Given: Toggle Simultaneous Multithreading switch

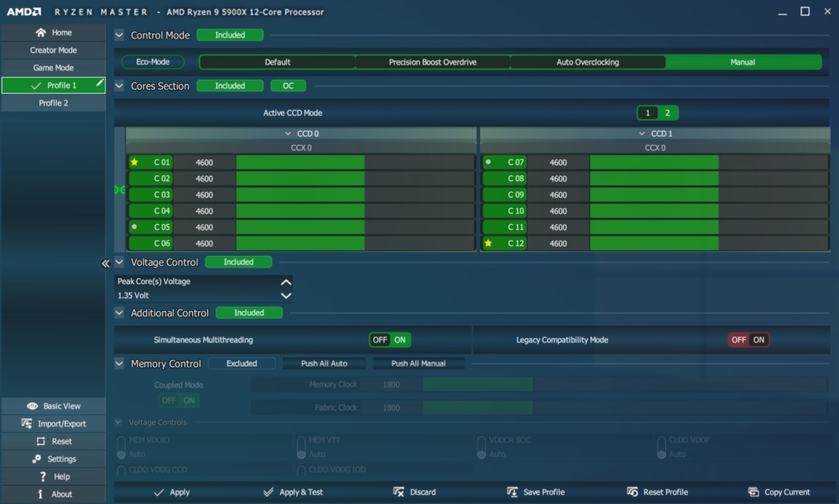Looking at the screenshot, I should point(390,340).
